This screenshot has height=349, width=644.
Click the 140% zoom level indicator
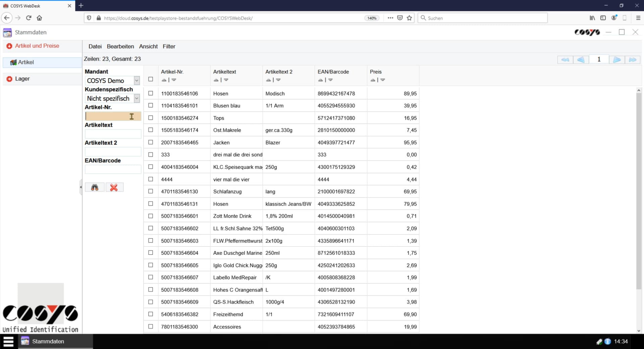(x=372, y=18)
